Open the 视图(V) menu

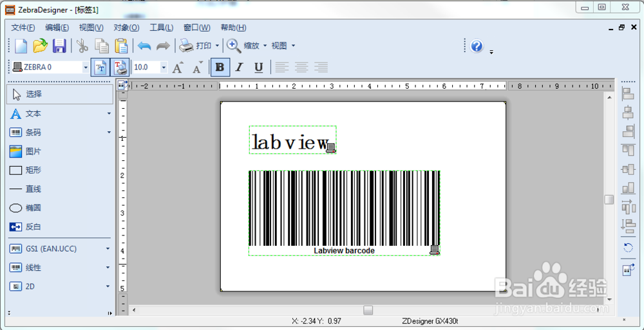(x=91, y=28)
